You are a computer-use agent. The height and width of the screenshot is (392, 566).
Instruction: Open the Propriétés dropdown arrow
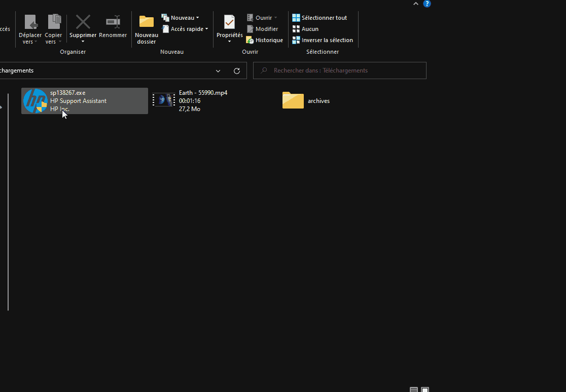230,42
